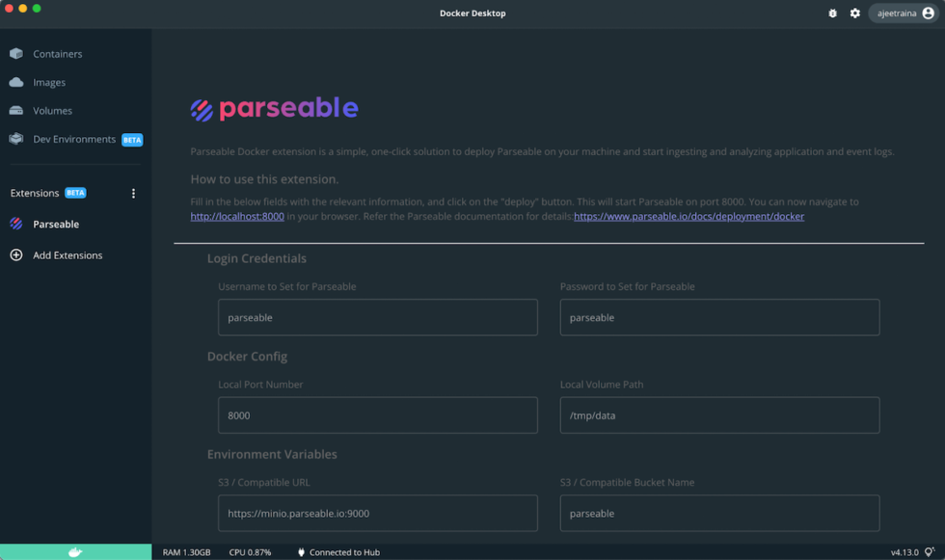
Task: Click the whale icon in the bottom-left corner
Action: (75, 551)
